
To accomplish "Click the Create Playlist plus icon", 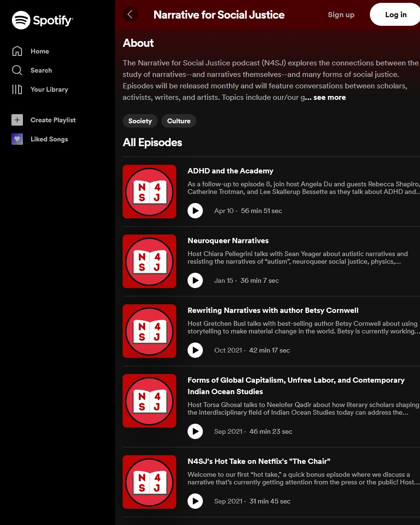I will (17, 120).
